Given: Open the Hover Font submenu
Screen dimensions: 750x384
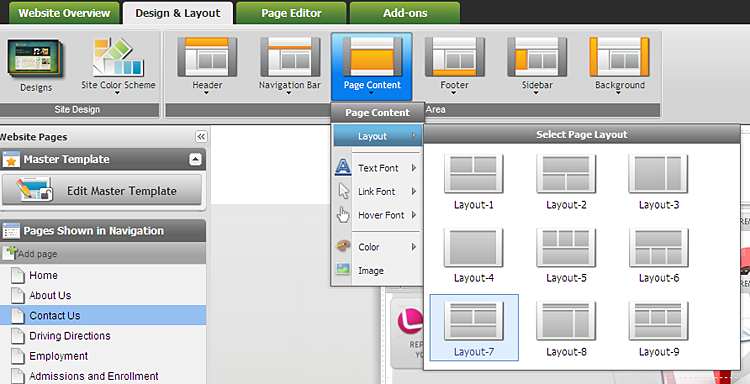Looking at the screenshot, I should point(377,215).
